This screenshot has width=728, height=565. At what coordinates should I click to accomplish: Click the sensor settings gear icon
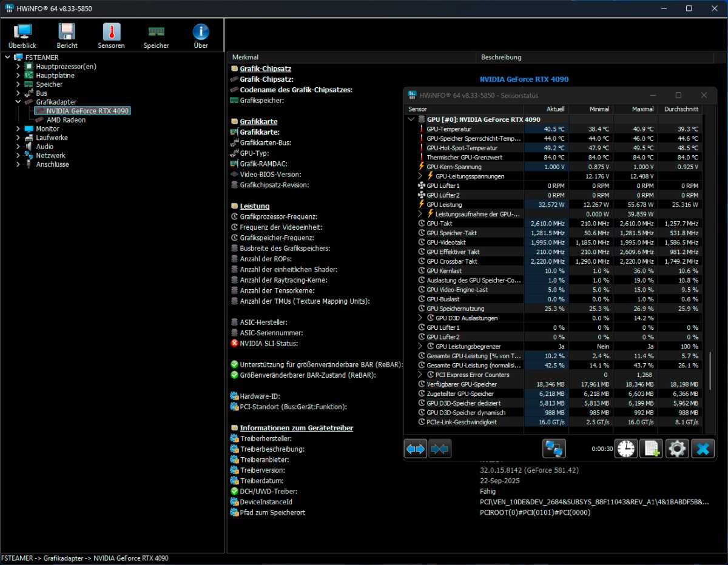677,449
